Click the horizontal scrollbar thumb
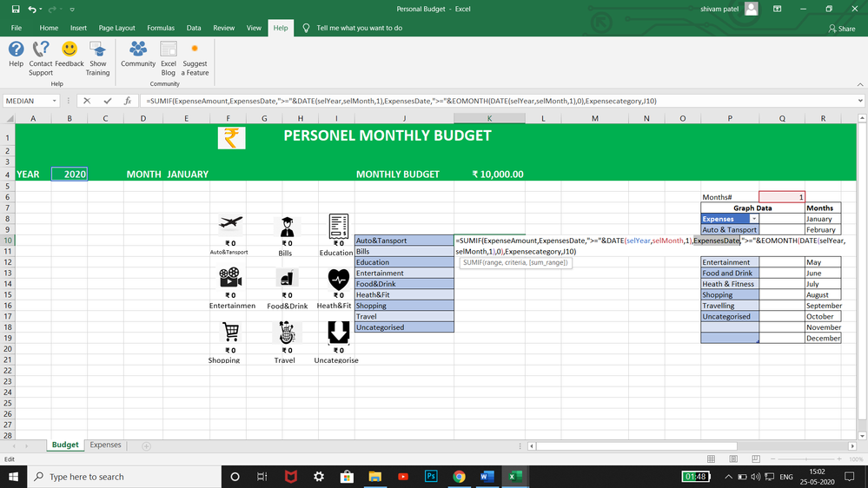The height and width of the screenshot is (488, 868). coord(637,446)
